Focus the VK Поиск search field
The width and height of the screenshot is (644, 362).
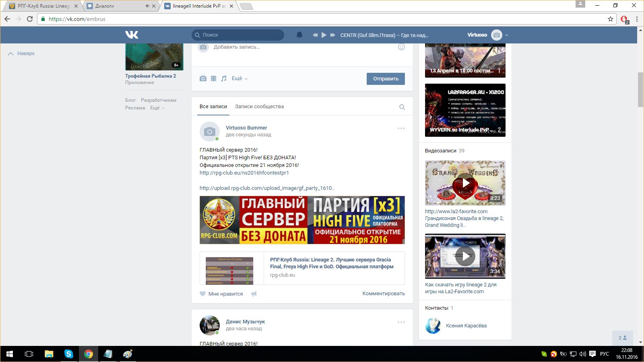[238, 35]
